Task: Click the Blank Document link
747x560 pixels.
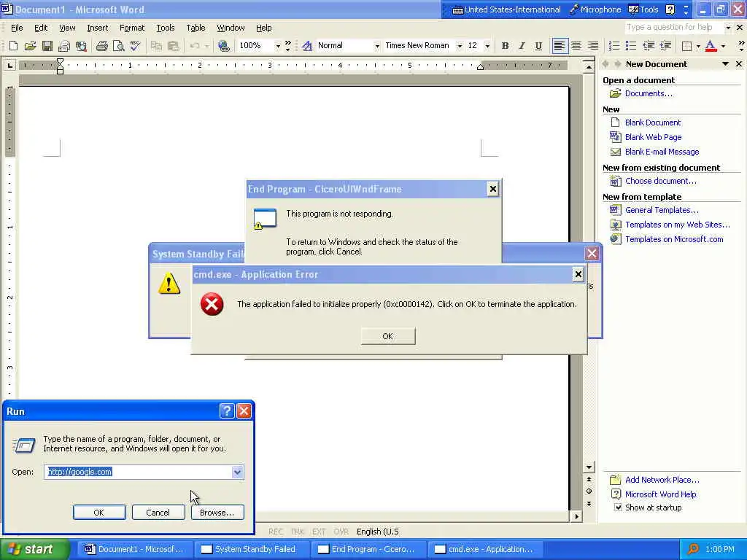Action: [x=653, y=122]
